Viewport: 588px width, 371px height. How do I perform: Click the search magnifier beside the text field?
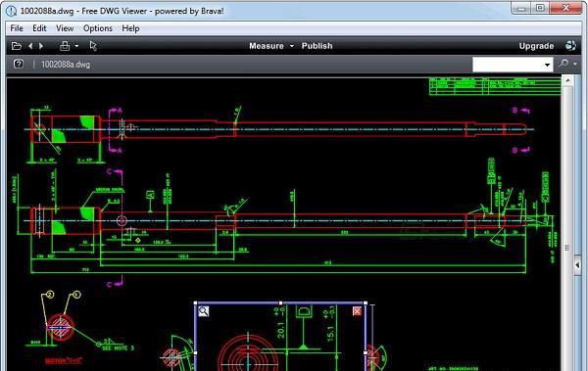[563, 64]
